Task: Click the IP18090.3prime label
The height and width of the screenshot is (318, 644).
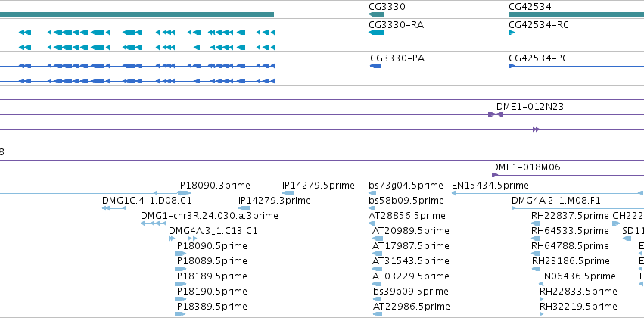Action: point(213,185)
